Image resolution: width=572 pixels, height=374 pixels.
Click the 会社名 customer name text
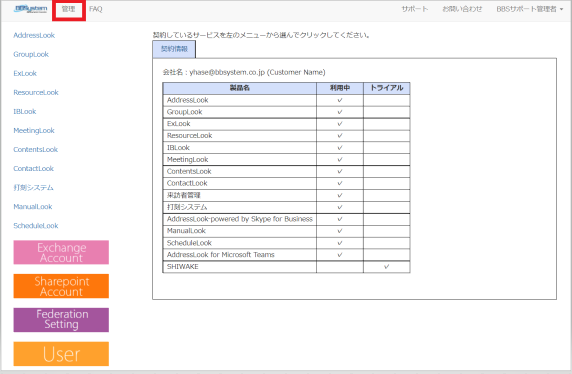point(244,72)
